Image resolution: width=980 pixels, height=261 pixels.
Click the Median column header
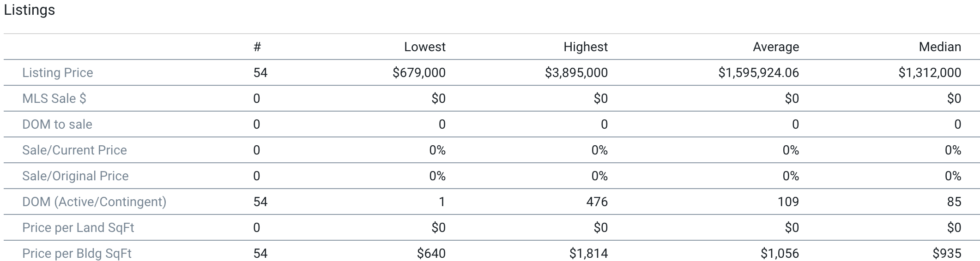coord(939,47)
